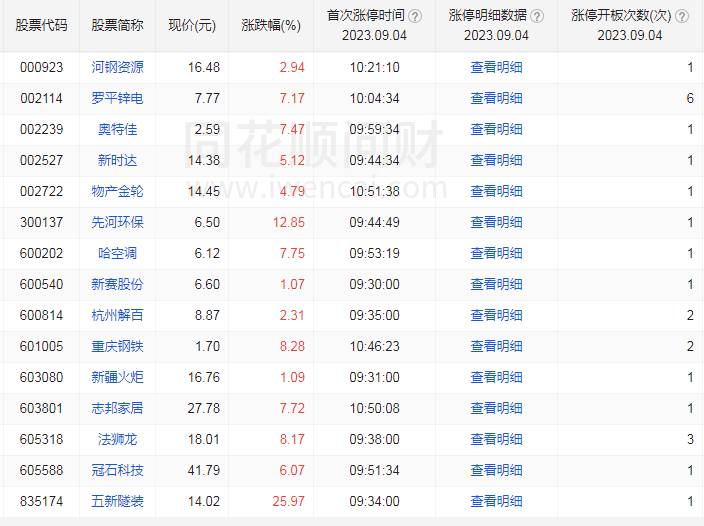This screenshot has width=704, height=526.
Task: View 查看明细 for 新赛股份 row
Action: (x=497, y=284)
